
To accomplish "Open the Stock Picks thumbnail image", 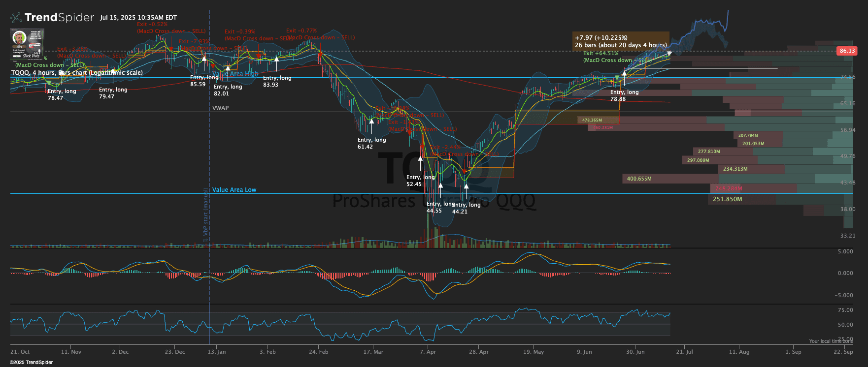I will 27,44.
